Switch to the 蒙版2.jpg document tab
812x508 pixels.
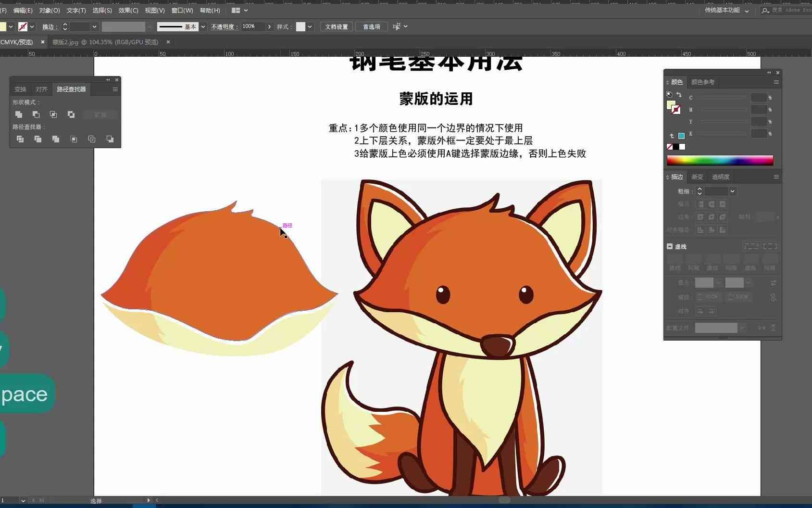[105, 42]
